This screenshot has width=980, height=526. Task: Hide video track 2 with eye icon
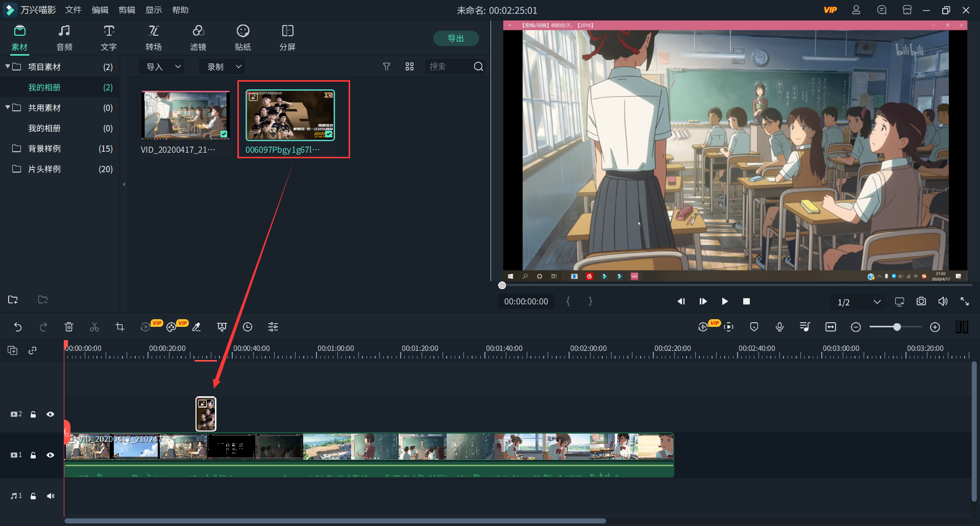click(51, 414)
